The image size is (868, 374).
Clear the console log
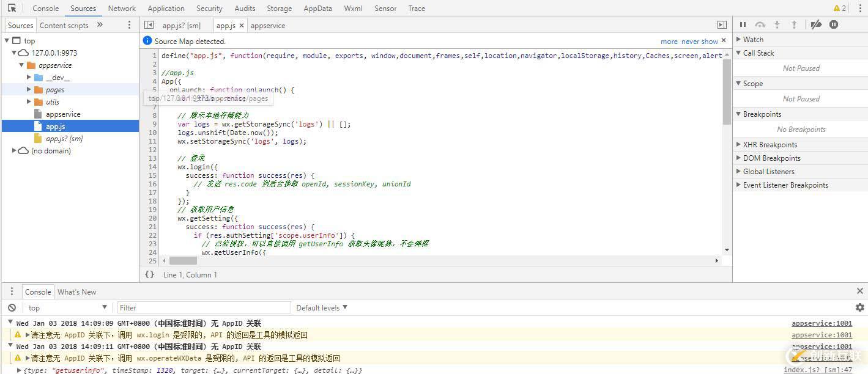click(x=12, y=308)
